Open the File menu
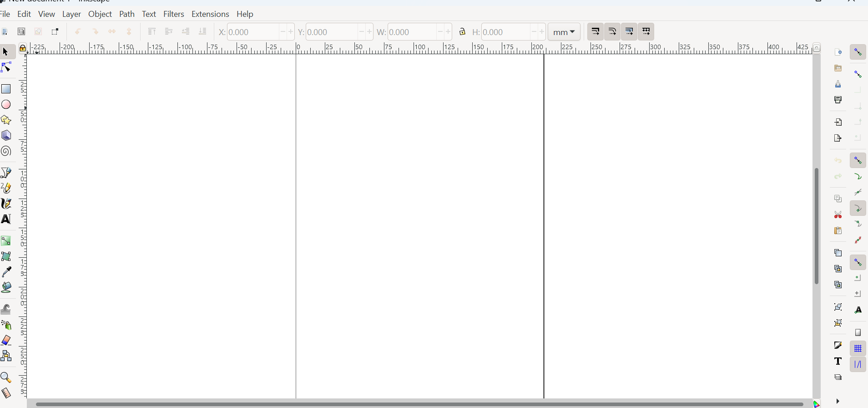The width and height of the screenshot is (868, 408). (5, 14)
